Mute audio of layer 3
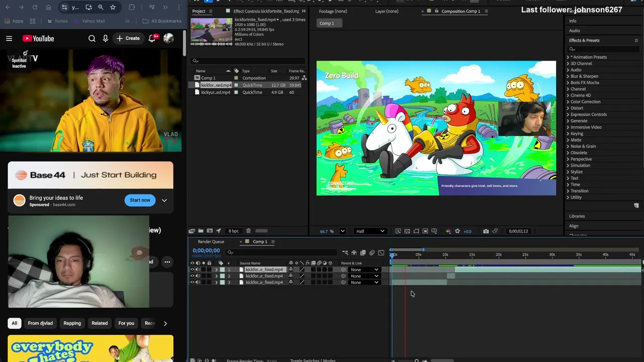 pyautogui.click(x=198, y=283)
